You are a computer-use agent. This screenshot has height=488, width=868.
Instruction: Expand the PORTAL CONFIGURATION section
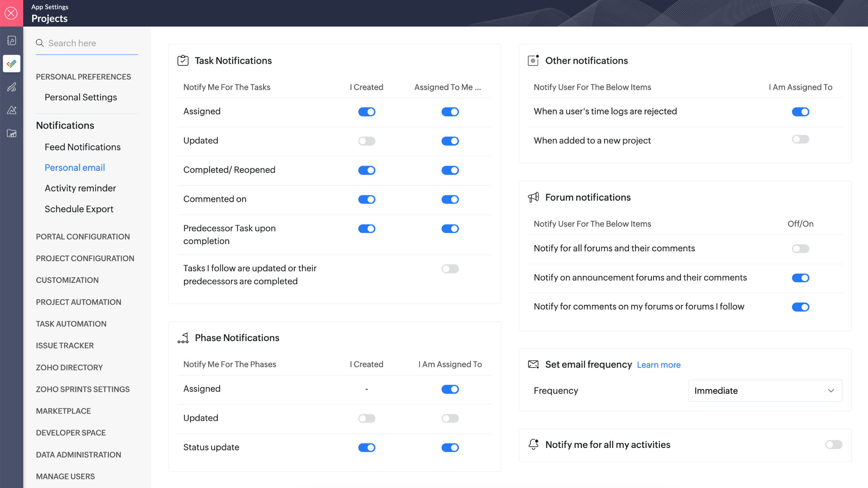tap(83, 237)
